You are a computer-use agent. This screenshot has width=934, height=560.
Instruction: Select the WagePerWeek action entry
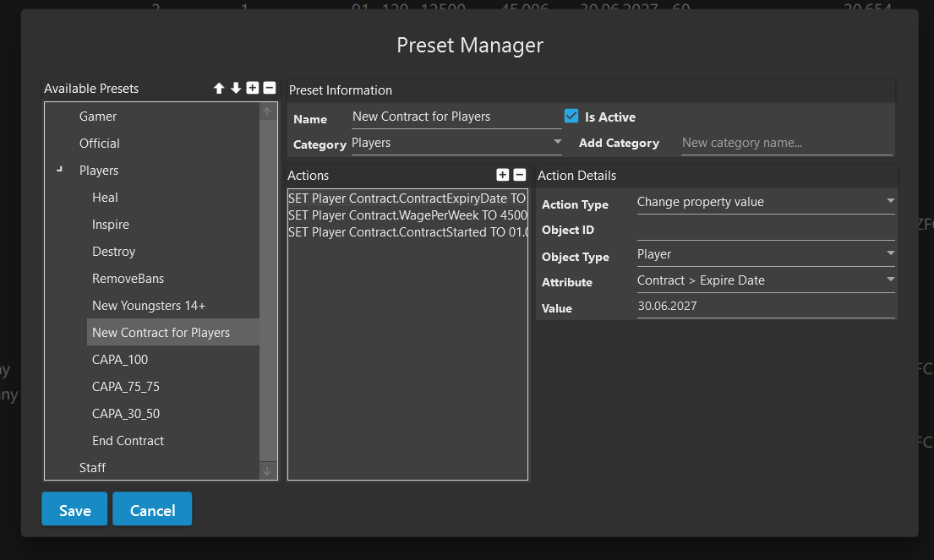[x=407, y=215]
